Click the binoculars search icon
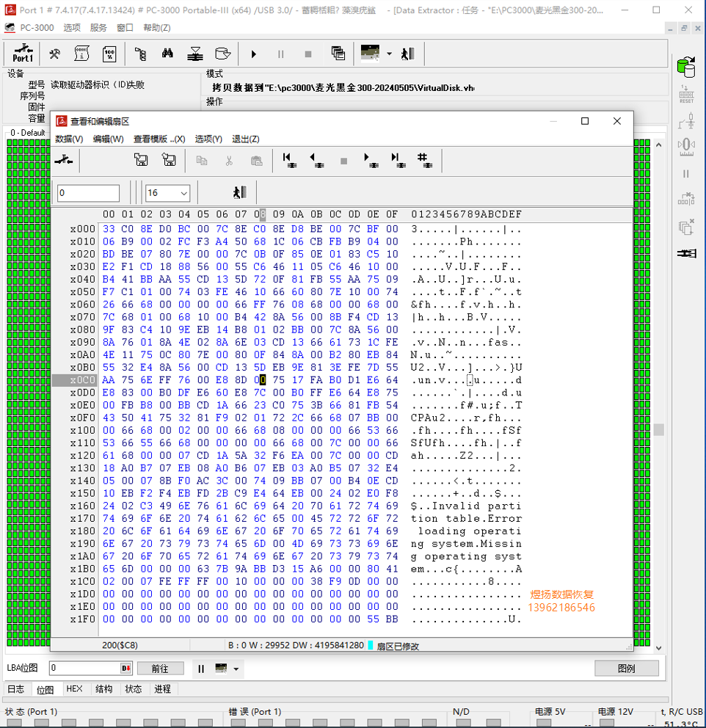The height and width of the screenshot is (728, 706). [167, 54]
